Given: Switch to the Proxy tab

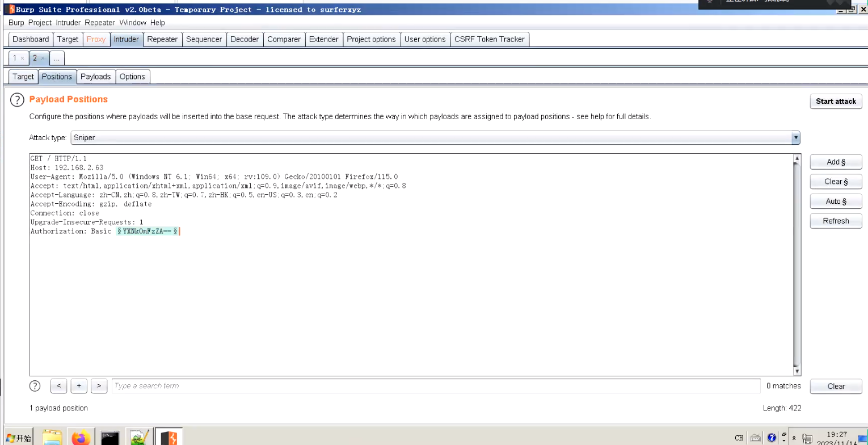Looking at the screenshot, I should (x=96, y=39).
